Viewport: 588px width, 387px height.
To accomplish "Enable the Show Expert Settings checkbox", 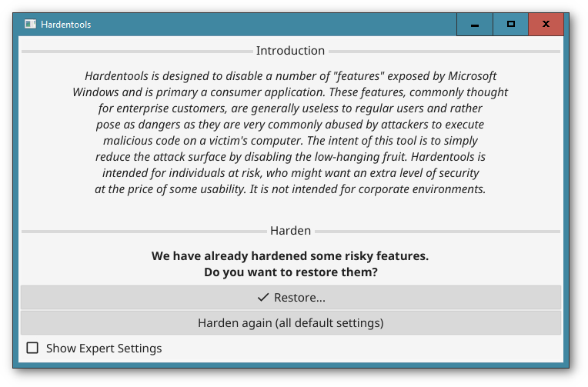I will [32, 348].
